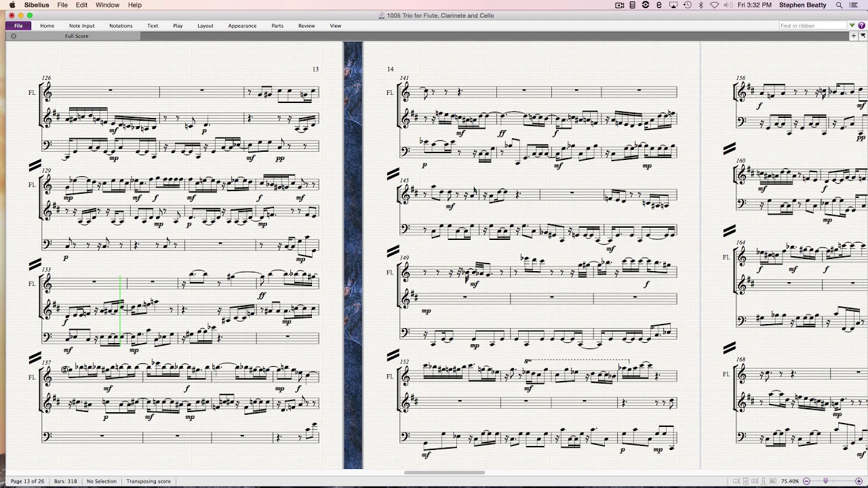Open the Notations ribbon tab
Image resolution: width=868 pixels, height=488 pixels.
[121, 26]
